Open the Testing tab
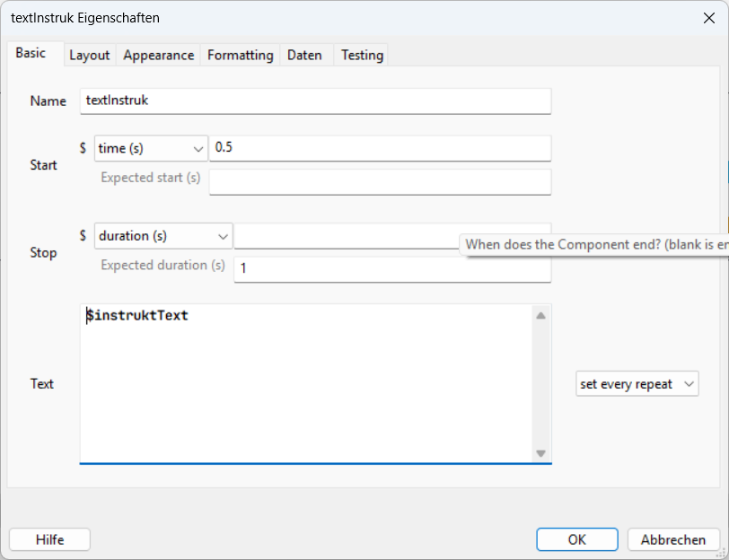729x560 pixels. 362,56
